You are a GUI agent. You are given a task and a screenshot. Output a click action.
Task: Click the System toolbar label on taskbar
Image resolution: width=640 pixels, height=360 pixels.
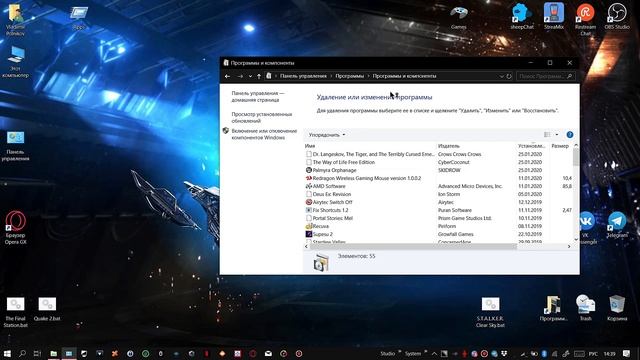(413, 353)
